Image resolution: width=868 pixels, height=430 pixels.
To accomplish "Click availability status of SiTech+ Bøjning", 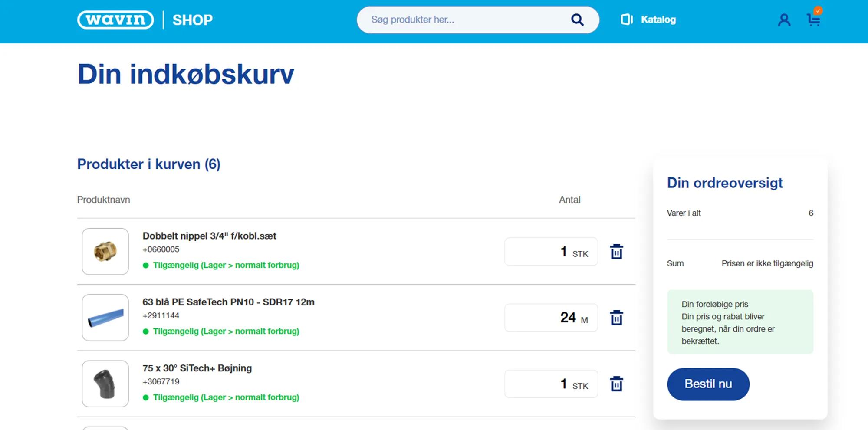I will coord(221,397).
